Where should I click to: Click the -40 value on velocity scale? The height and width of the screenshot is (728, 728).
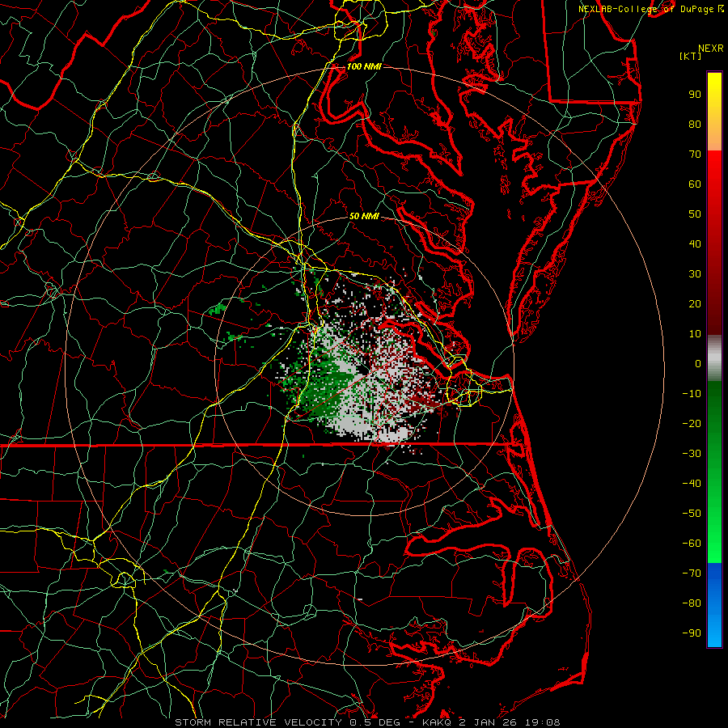point(692,484)
